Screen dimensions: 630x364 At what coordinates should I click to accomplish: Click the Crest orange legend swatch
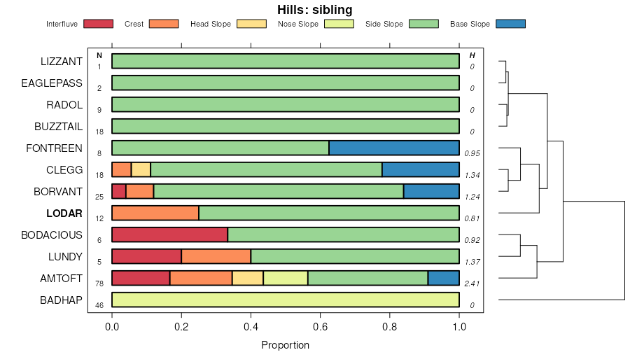pyautogui.click(x=164, y=24)
